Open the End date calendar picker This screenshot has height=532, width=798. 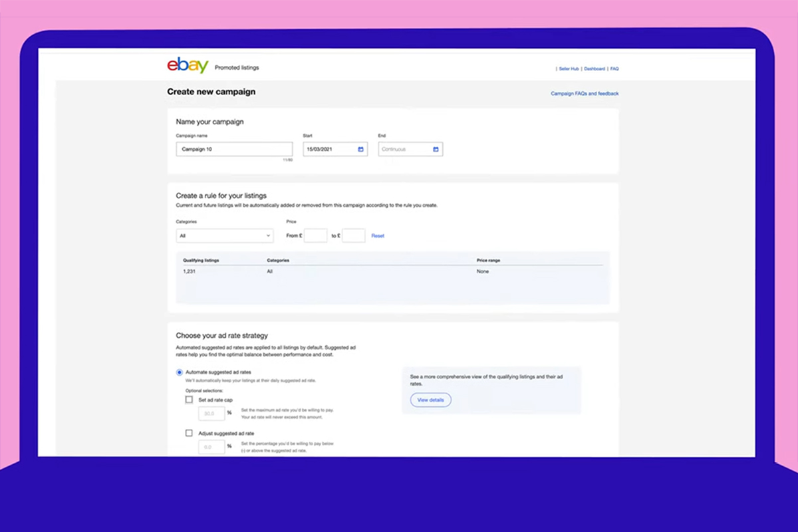point(436,149)
